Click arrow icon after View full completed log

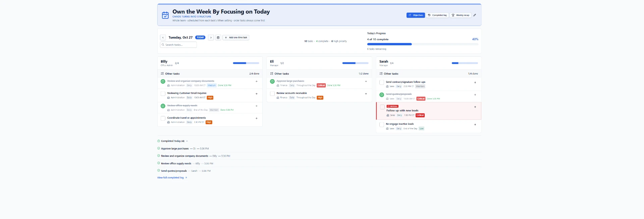point(186,178)
